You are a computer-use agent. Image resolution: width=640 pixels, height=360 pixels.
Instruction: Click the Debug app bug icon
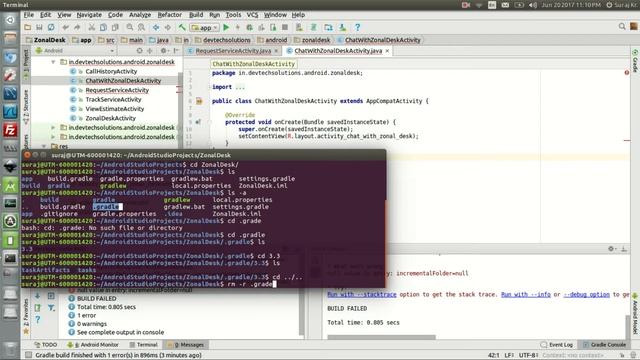pyautogui.click(x=249, y=27)
